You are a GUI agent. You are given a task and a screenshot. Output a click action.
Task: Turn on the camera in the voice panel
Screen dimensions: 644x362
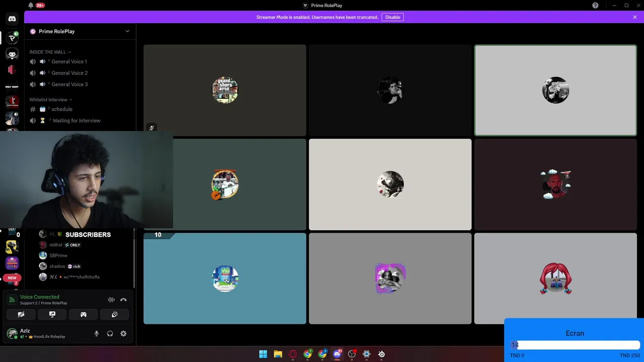[21, 314]
